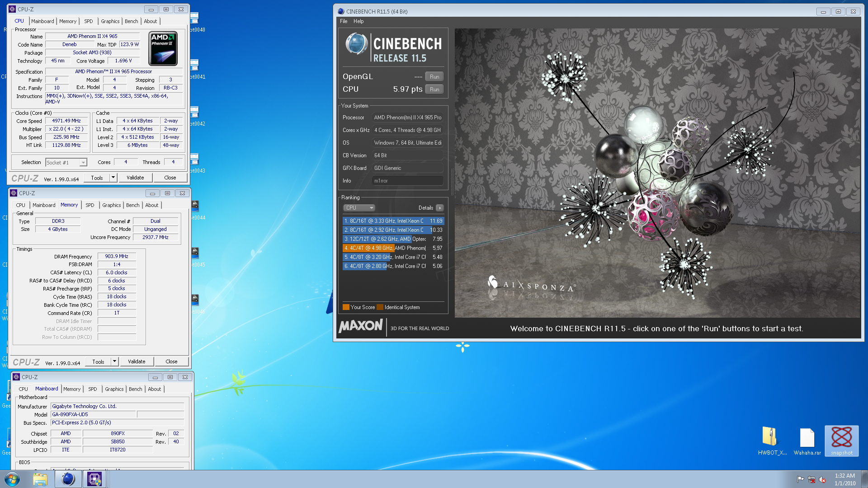The height and width of the screenshot is (488, 868).
Task: Open the CPU ranking dropdown in Cinebench
Action: pyautogui.click(x=359, y=208)
